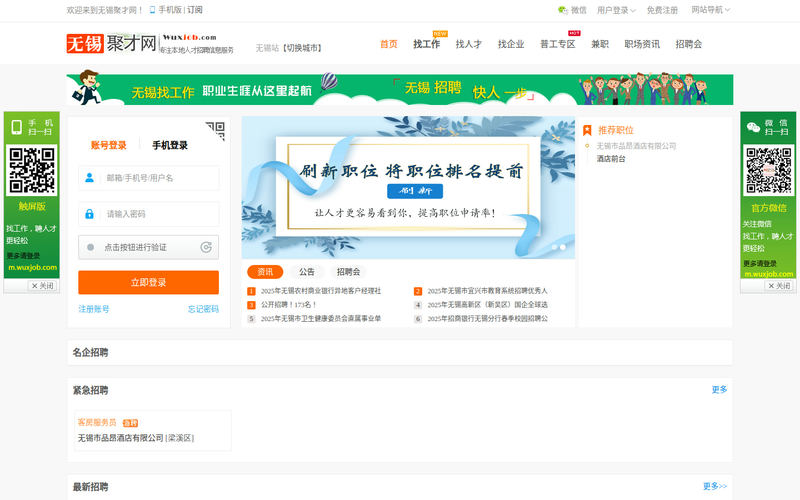Open the 找人才 nav menu item

point(468,44)
